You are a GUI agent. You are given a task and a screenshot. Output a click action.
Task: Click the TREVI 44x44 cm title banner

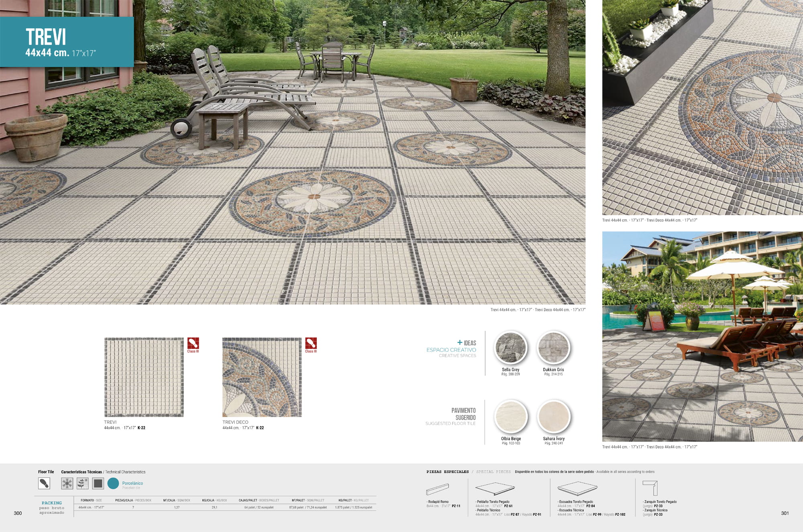coord(67,42)
